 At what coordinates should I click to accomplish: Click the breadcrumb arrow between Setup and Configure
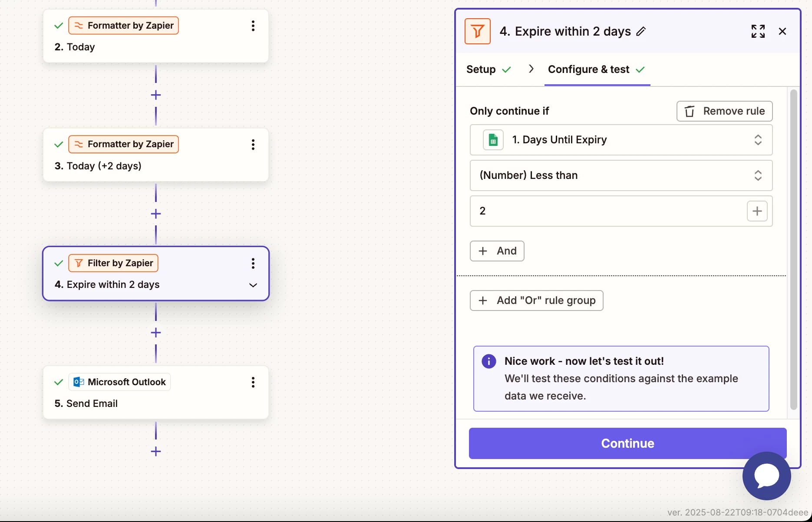pos(531,69)
